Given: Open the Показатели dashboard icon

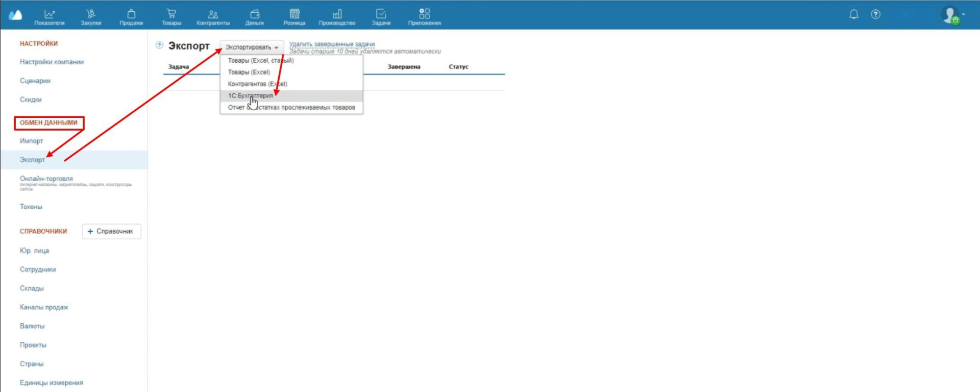Looking at the screenshot, I should pos(50,16).
